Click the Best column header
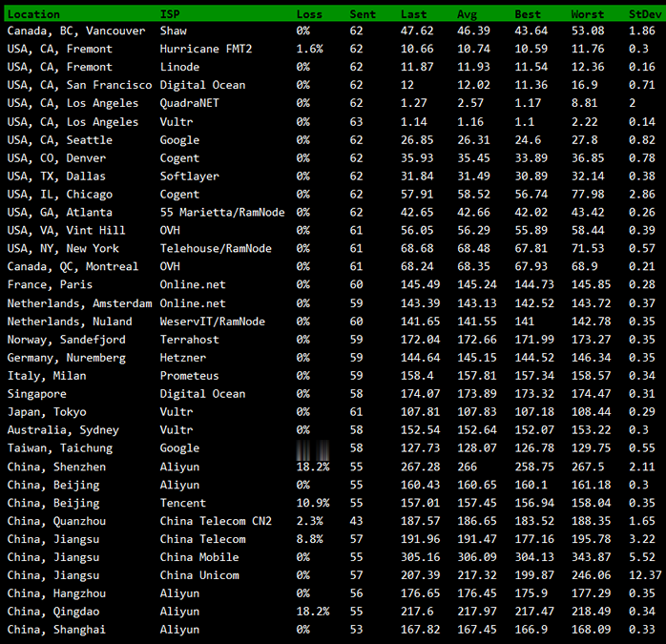Viewport: 666px width, 644px height. tap(528, 14)
